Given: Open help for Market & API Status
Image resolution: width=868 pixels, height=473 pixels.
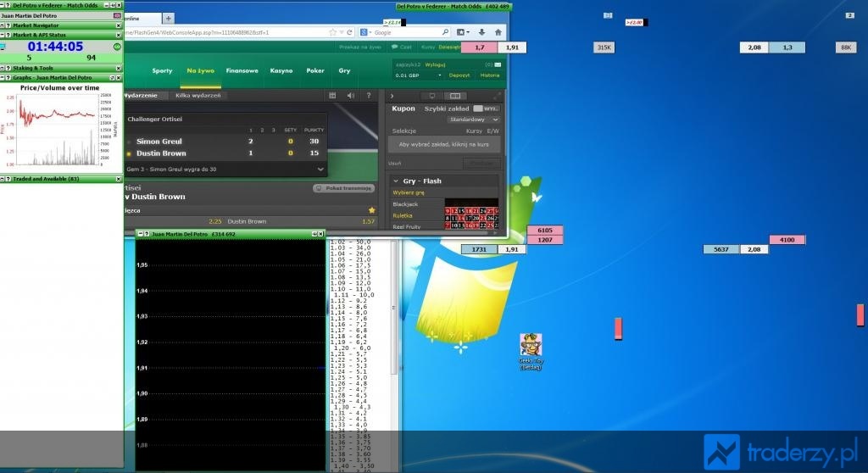Looking at the screenshot, I should (8, 35).
